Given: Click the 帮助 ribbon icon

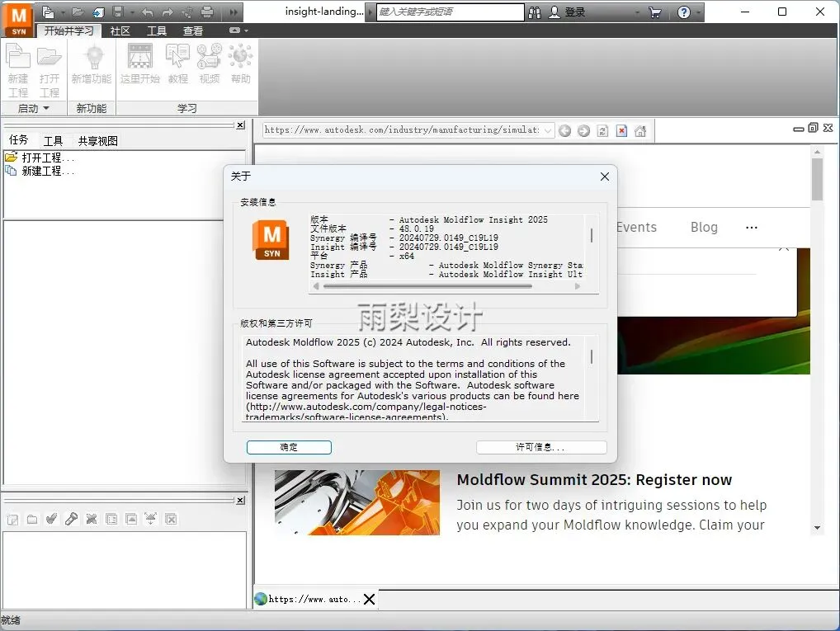Looking at the screenshot, I should (241, 64).
